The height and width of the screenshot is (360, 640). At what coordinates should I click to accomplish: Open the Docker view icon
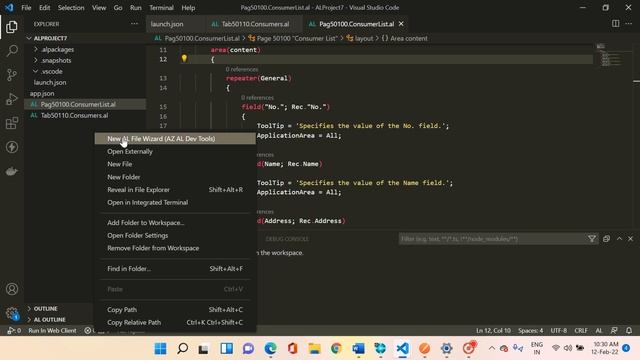tap(12, 171)
